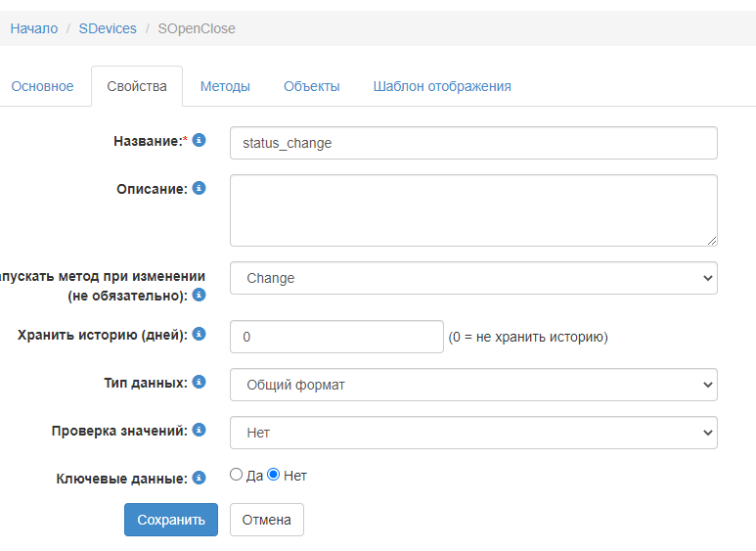The image size is (756, 551).
Task: Click info icon for run method on change
Action: [200, 295]
